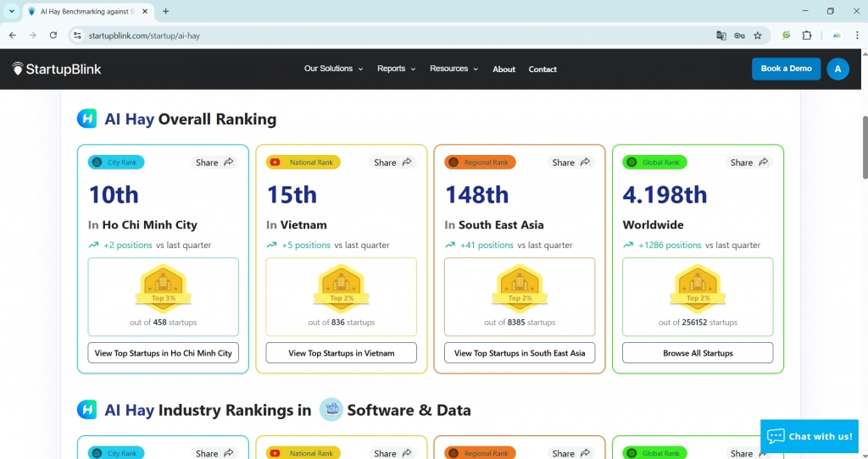Click the browser address bar URL
Viewport: 868px width, 459px height.
point(144,36)
